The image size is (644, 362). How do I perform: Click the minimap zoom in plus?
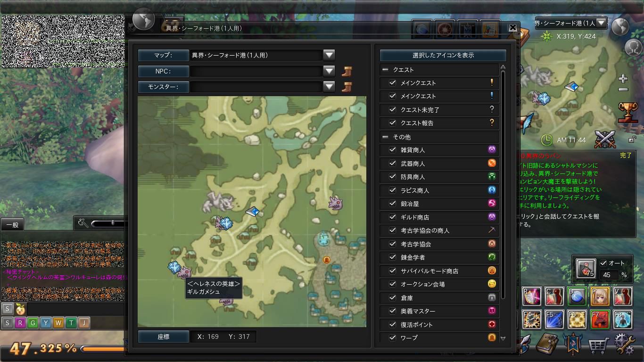pos(623,78)
